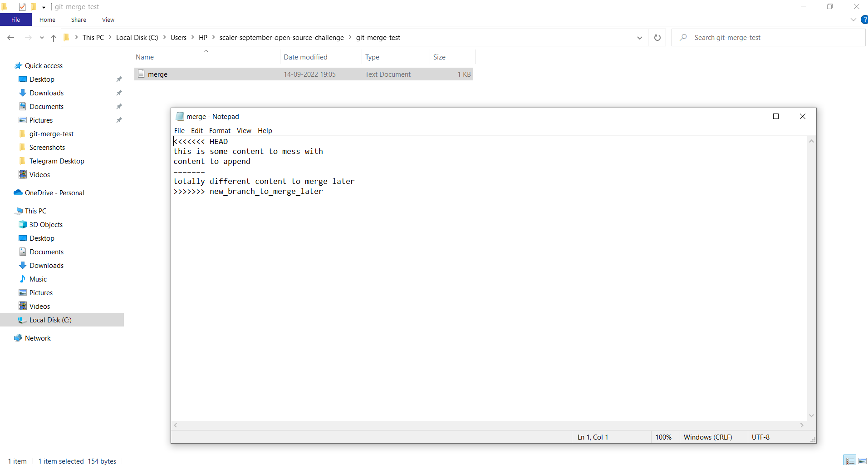868x465 pixels.
Task: Switch to Details view using the status bar icon
Action: tap(849, 460)
